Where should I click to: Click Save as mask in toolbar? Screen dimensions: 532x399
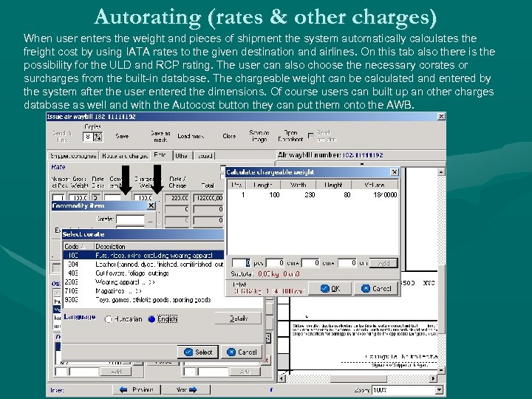(x=160, y=137)
